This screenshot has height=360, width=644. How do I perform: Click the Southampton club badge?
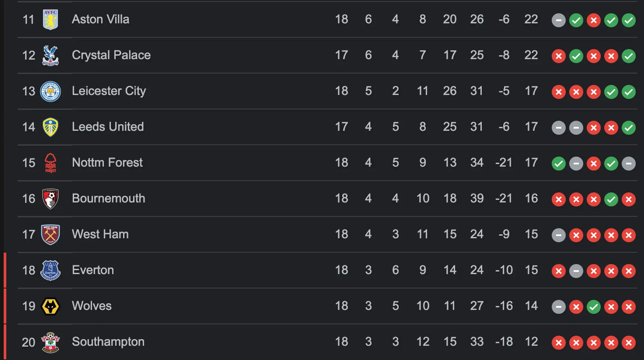pyautogui.click(x=50, y=342)
